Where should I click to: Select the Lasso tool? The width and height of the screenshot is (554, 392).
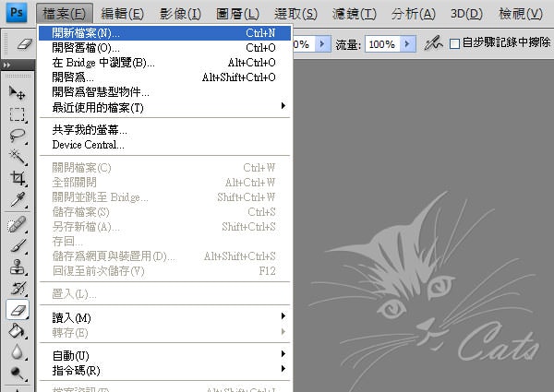(18, 136)
